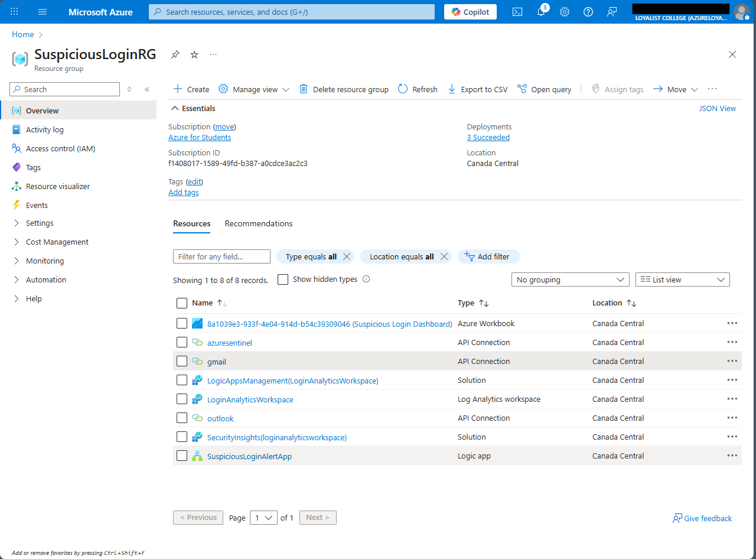This screenshot has height=559, width=756.
Task: Open the Move dropdown
Action: pos(675,89)
